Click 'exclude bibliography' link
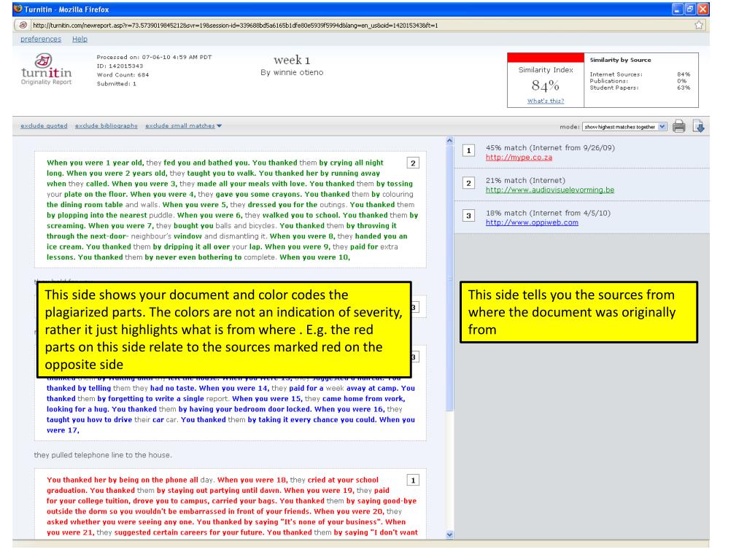Image resolution: width=747 pixels, height=560 pixels. (x=107, y=125)
